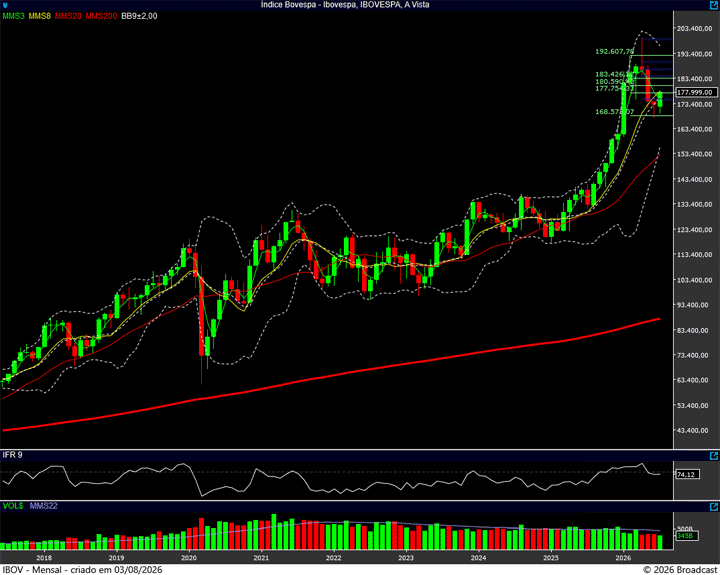
Task: Click the 168.572,07 retracement level label
Action: click(614, 112)
